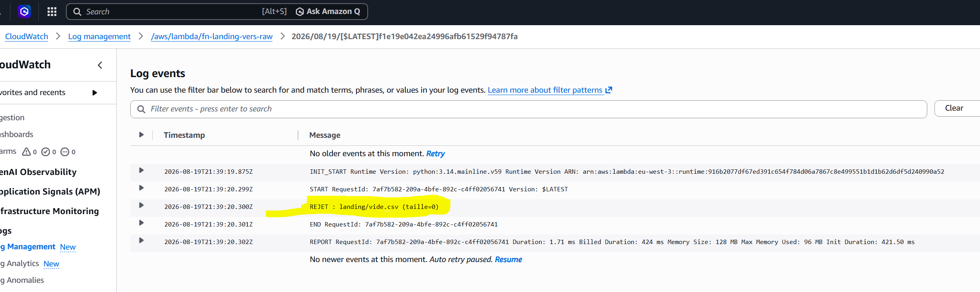Expand the INIT_START log event row
Screen dimensions: 980x292
pyautogui.click(x=141, y=170)
